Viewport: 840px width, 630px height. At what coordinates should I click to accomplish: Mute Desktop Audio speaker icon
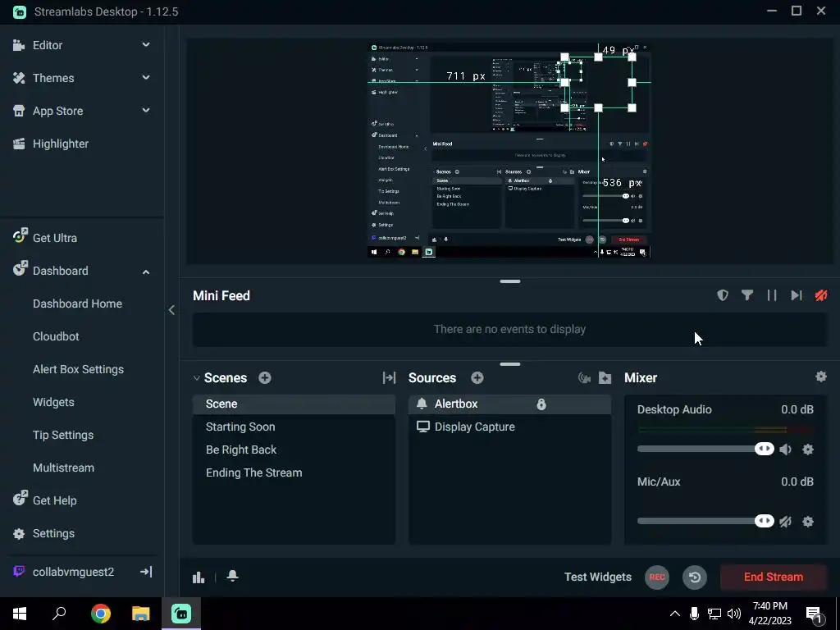(x=785, y=450)
